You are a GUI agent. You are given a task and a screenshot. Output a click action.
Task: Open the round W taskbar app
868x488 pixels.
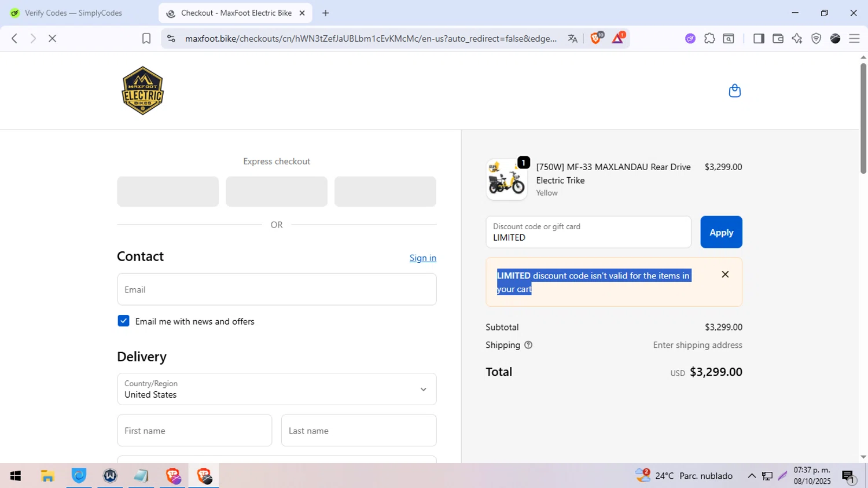tap(110, 476)
